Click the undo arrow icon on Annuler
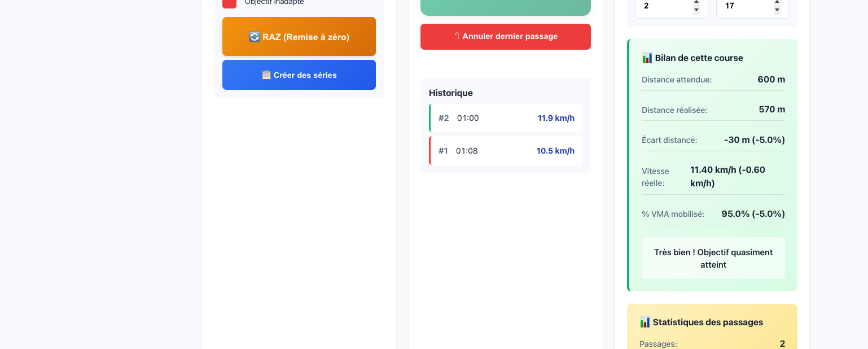Screen dimensions: 868x349 (457, 36)
